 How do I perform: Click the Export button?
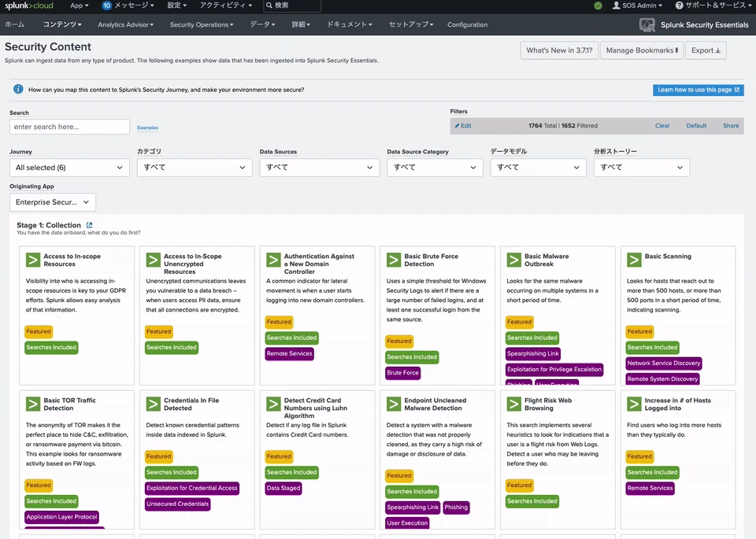click(x=706, y=50)
